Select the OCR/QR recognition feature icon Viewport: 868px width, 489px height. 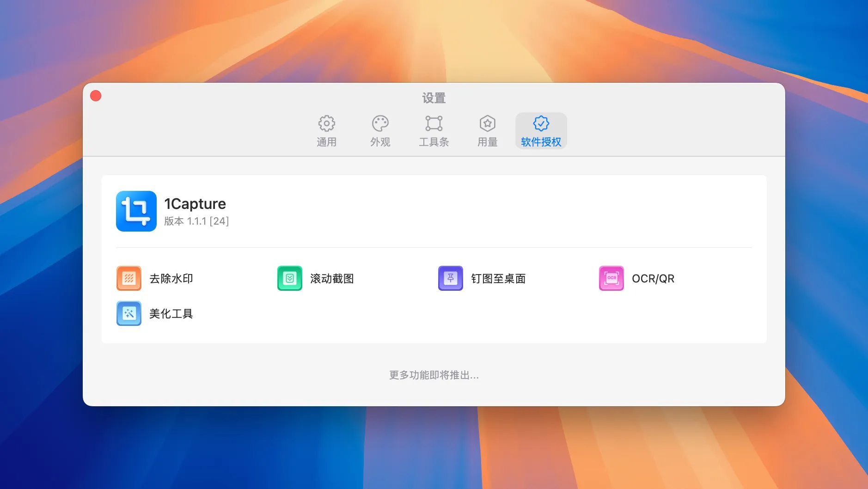(x=611, y=278)
